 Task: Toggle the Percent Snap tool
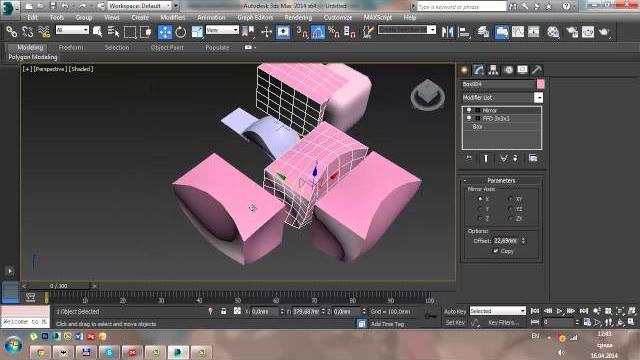coord(333,32)
